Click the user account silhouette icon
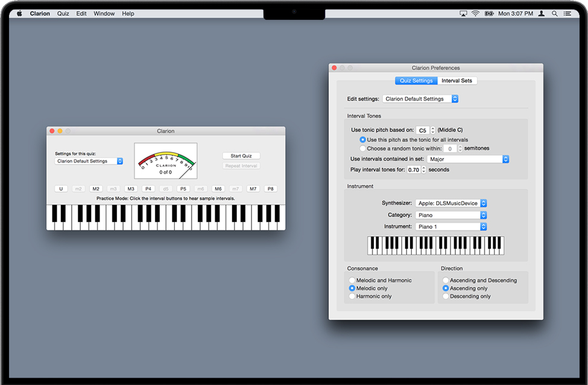The height and width of the screenshot is (385, 588). [x=542, y=13]
